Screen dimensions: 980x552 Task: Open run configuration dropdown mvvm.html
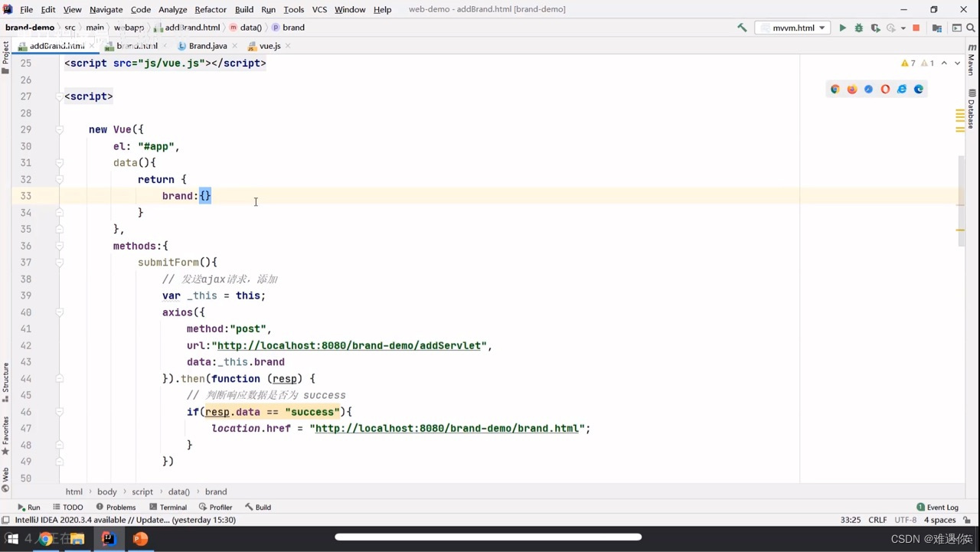(792, 28)
